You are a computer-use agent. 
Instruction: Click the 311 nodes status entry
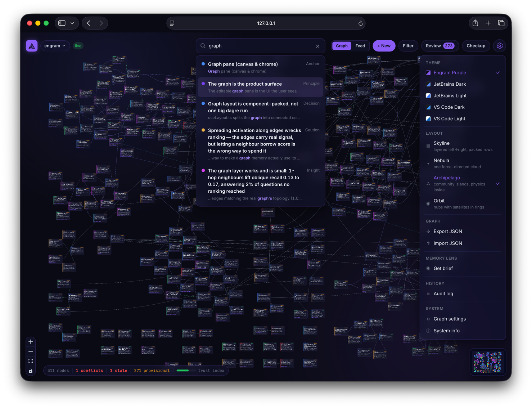(58, 371)
